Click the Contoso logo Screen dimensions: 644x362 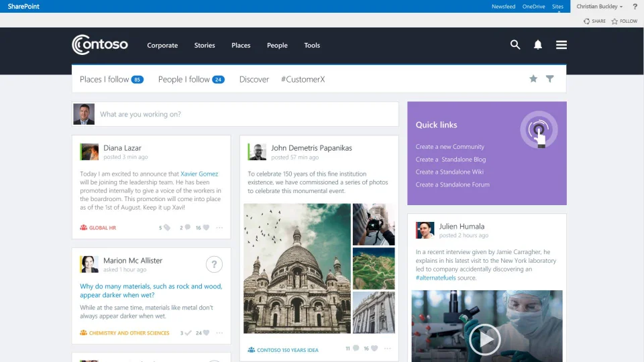pos(100,44)
